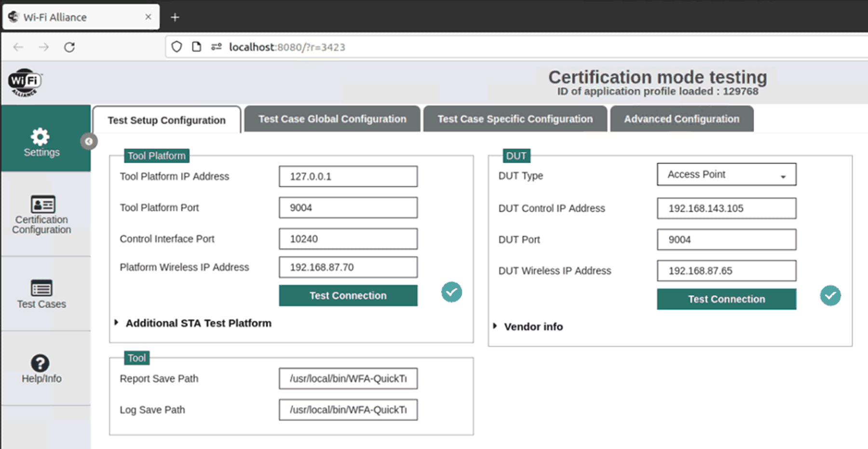
Task: Click the DUT Control IP Address field
Action: coord(726,208)
